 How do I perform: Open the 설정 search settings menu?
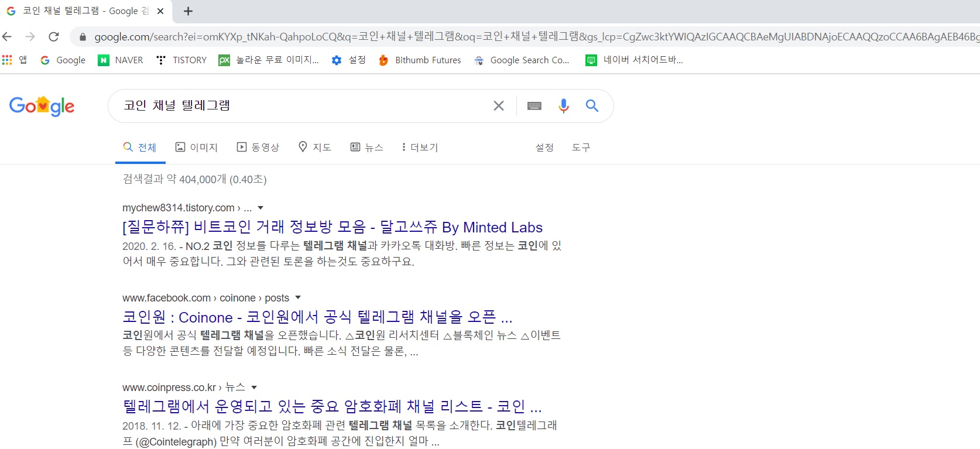(544, 148)
